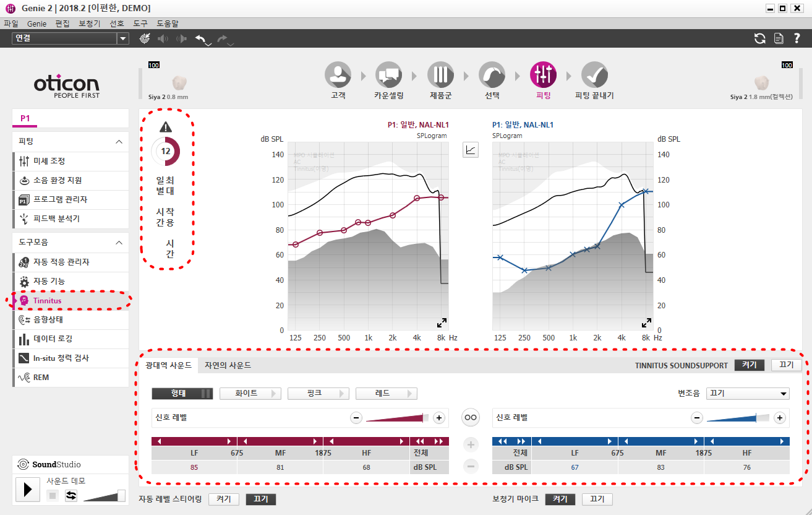Viewport: 812px width, 515px height.
Task: Open the 연결 connection dropdown
Action: point(71,38)
